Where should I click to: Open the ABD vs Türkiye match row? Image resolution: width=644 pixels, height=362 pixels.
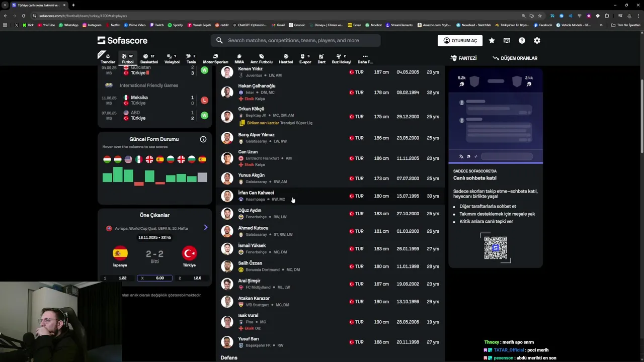pyautogui.click(x=154, y=115)
